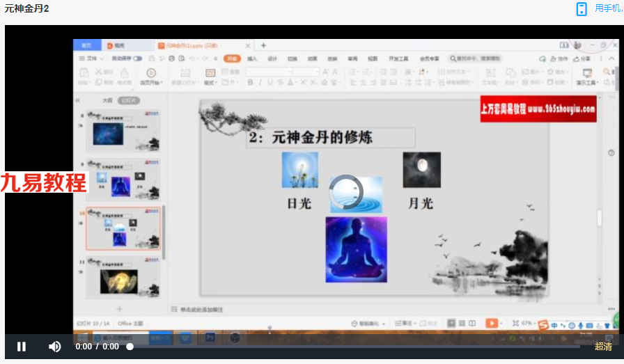Click the 协作 collaborate button
The width and height of the screenshot is (624, 364).
(559, 58)
